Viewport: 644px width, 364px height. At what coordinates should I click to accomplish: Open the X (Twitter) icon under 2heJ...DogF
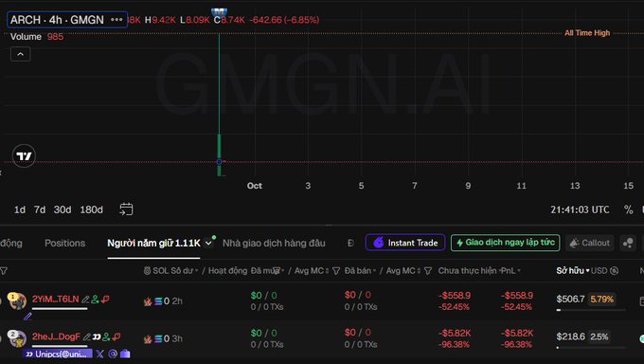(x=99, y=354)
